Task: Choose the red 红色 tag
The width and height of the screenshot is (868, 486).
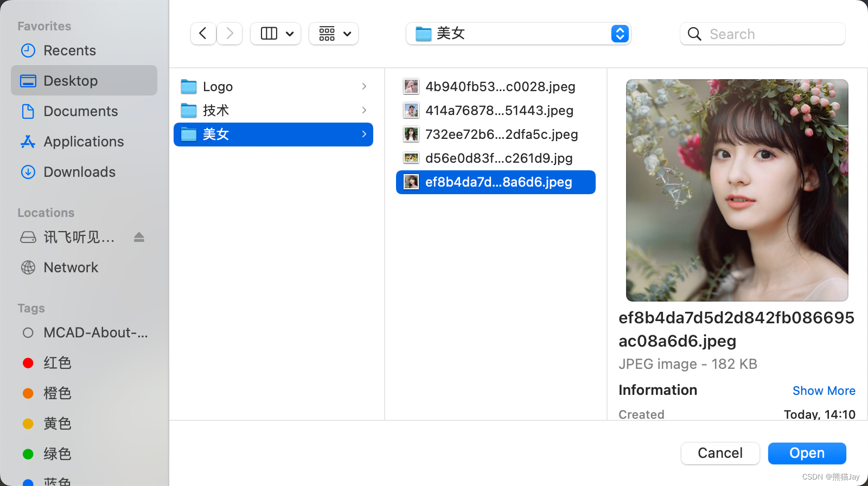Action: click(57, 363)
